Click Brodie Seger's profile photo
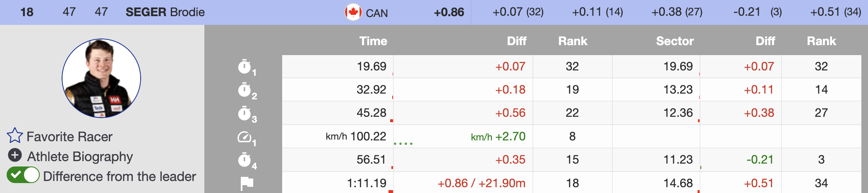 point(101,78)
